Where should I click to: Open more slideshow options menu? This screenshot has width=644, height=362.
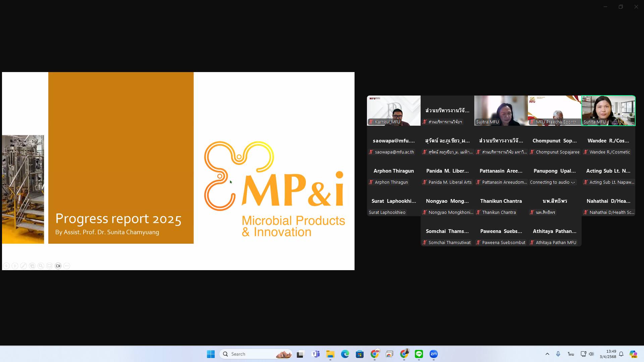coord(67,266)
